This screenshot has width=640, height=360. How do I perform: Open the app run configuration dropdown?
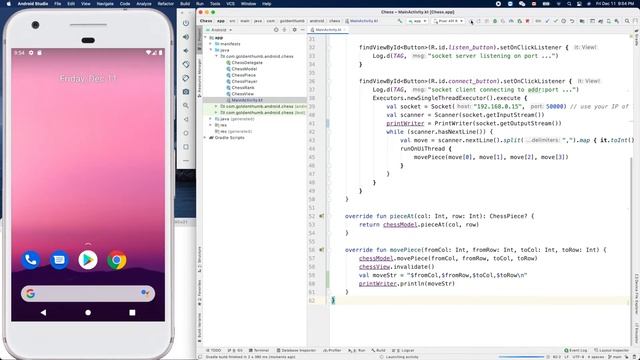[417, 21]
